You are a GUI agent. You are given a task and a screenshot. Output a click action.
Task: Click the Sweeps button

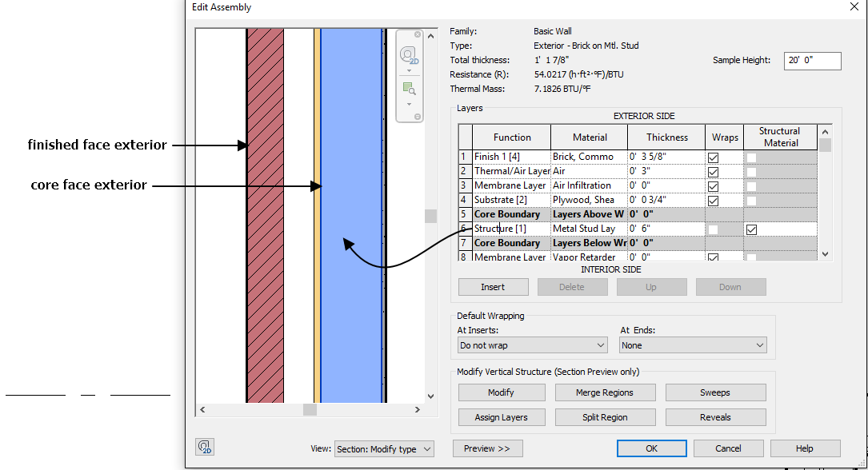pyautogui.click(x=715, y=392)
